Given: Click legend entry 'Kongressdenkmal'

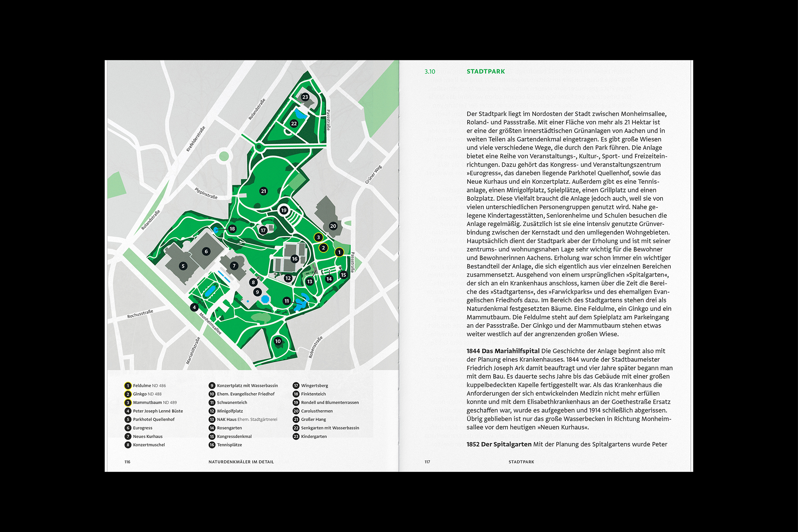Looking at the screenshot, I should pos(230,436).
